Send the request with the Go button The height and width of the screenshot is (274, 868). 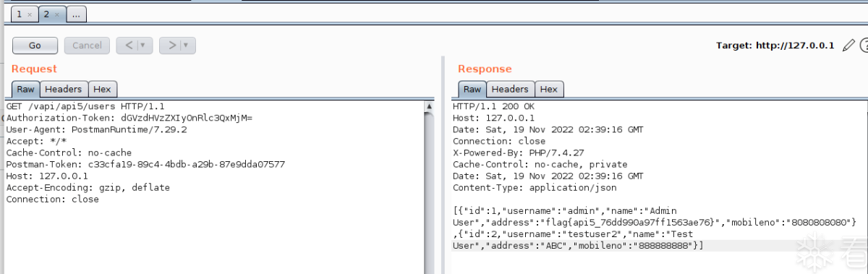coord(35,45)
